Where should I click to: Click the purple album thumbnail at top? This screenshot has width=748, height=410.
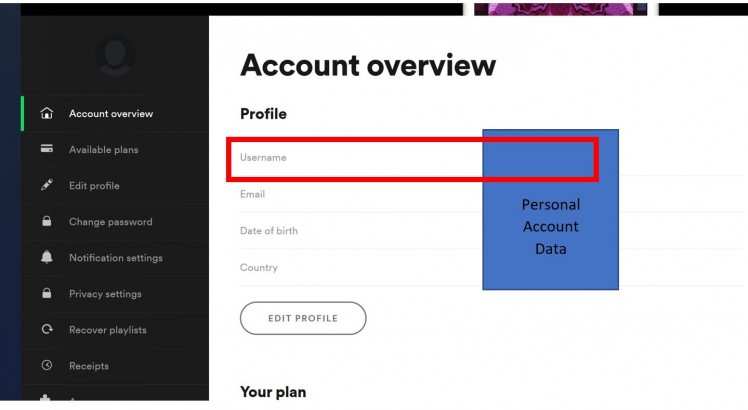coord(560,7)
